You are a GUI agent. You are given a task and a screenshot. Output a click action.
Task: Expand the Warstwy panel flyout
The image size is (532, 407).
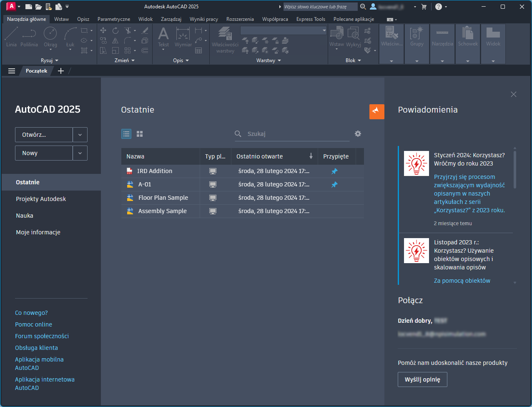269,60
